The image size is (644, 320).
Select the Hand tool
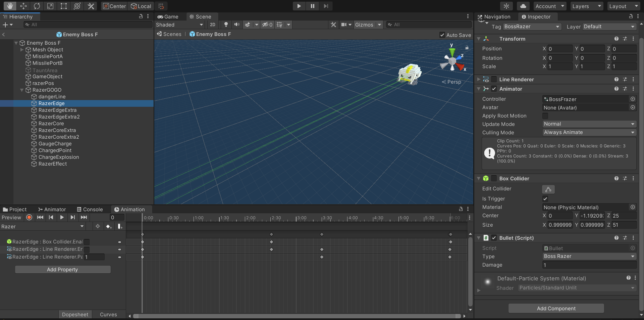point(10,6)
